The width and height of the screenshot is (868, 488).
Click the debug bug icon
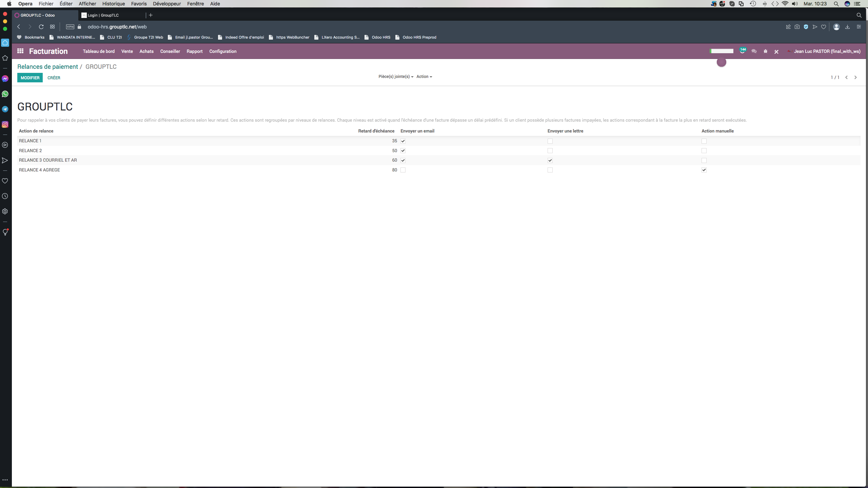(765, 52)
